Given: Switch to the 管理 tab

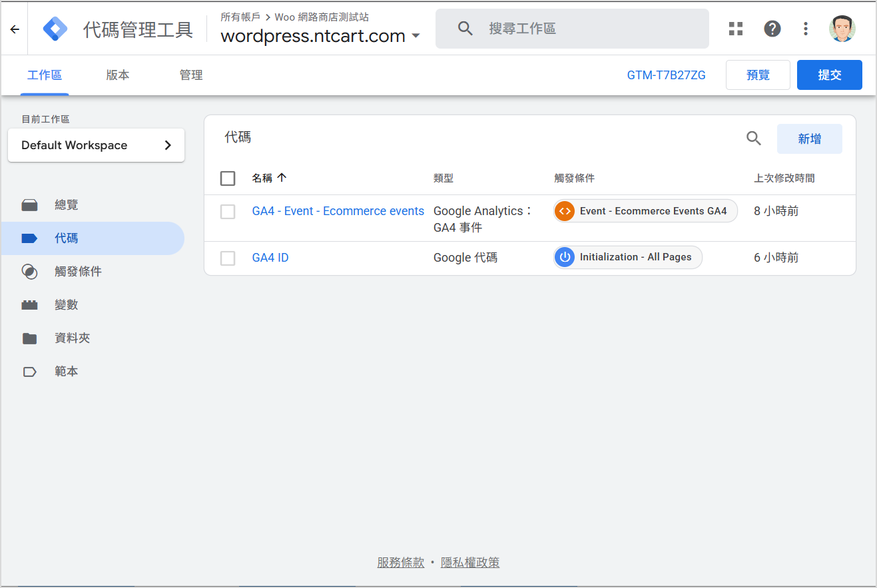Looking at the screenshot, I should tap(191, 75).
